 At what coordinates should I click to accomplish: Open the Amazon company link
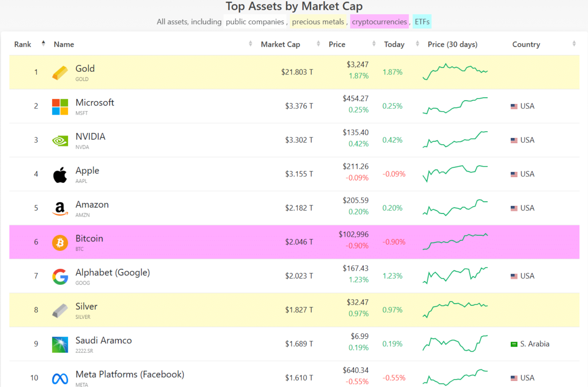point(92,205)
